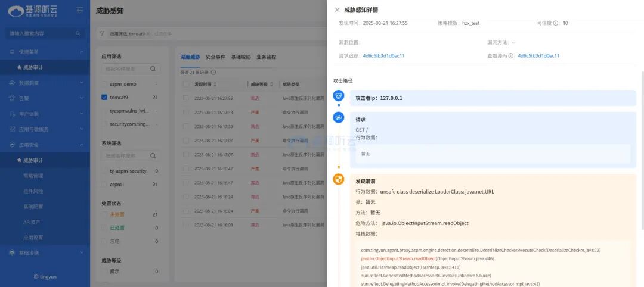Close the 威胁感知详情 detail panel
This screenshot has height=287, width=644.
(337, 10)
